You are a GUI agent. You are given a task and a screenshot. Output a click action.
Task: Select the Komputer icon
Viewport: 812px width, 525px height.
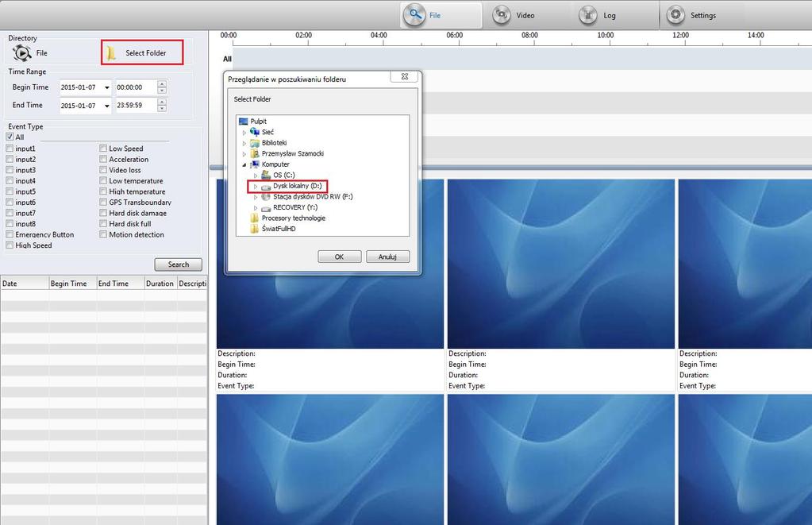click(254, 164)
